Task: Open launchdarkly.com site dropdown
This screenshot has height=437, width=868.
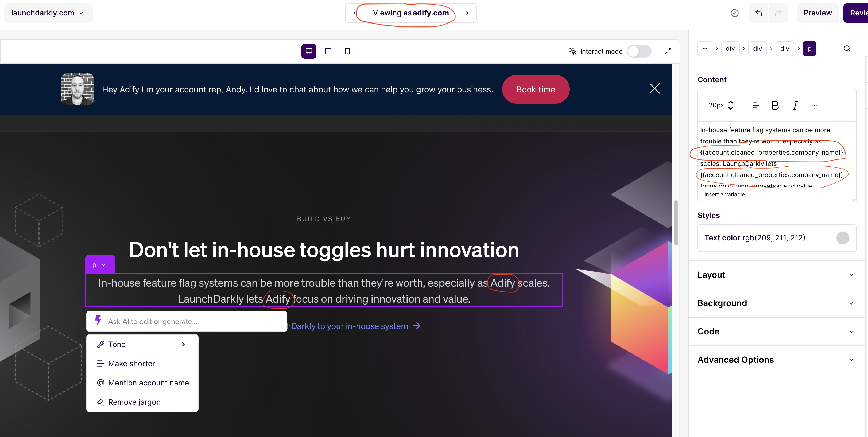Action: tap(48, 13)
